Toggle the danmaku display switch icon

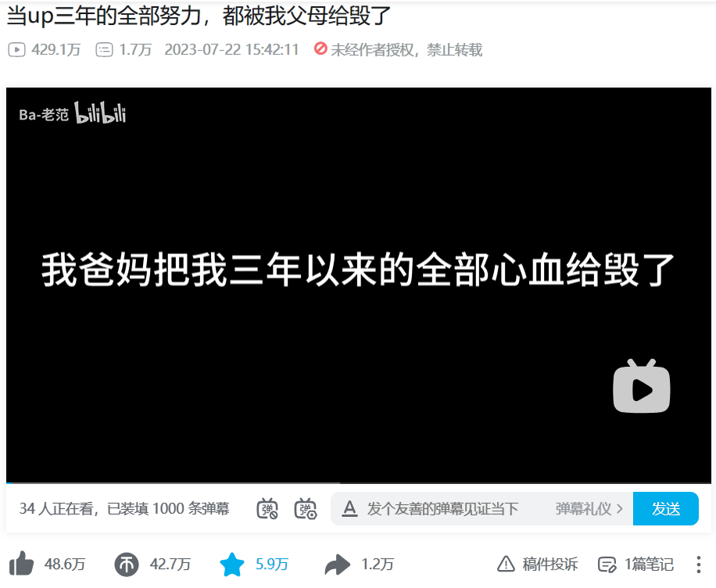tap(267, 508)
